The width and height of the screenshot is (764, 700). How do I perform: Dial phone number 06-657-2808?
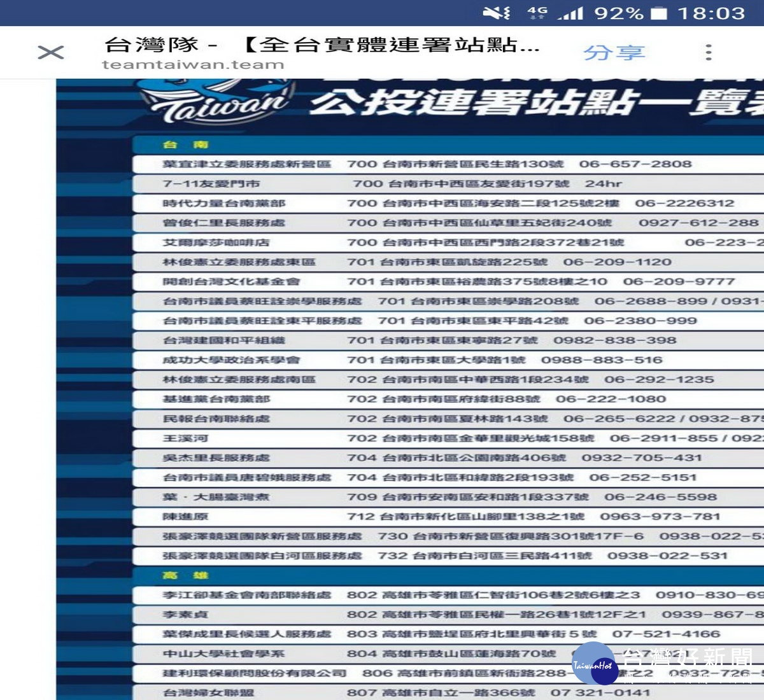(x=635, y=164)
